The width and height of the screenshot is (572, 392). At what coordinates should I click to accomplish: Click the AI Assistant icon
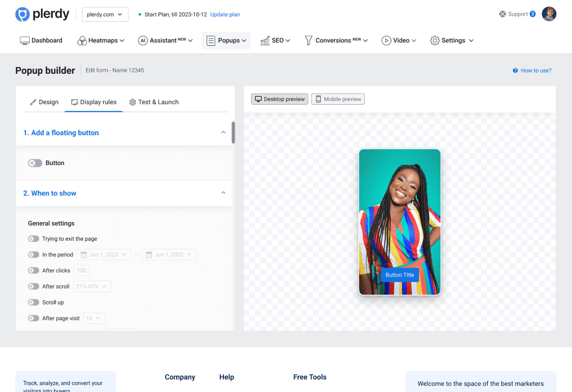pyautogui.click(x=143, y=40)
